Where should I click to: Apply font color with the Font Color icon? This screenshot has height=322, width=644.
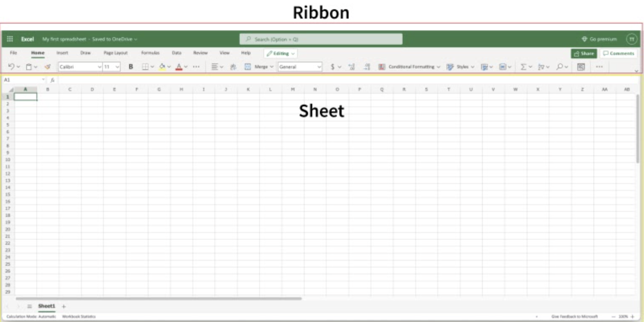178,66
